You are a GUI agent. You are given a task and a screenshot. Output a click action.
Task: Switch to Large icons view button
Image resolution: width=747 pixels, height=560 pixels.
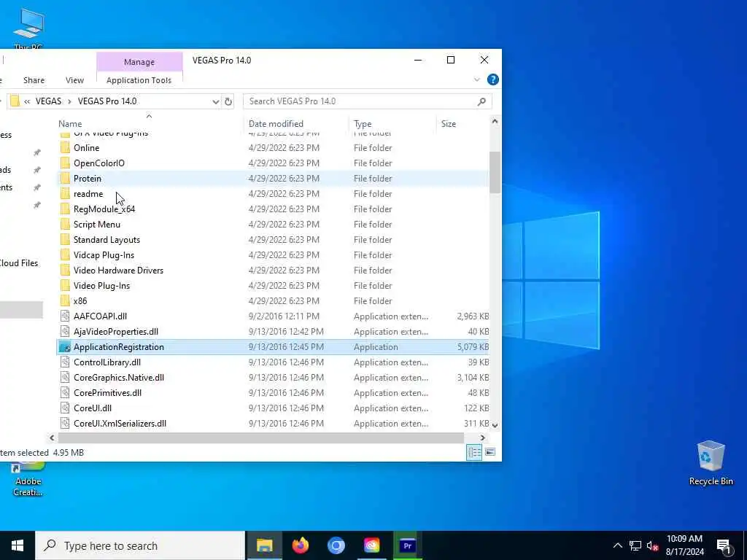(490, 452)
